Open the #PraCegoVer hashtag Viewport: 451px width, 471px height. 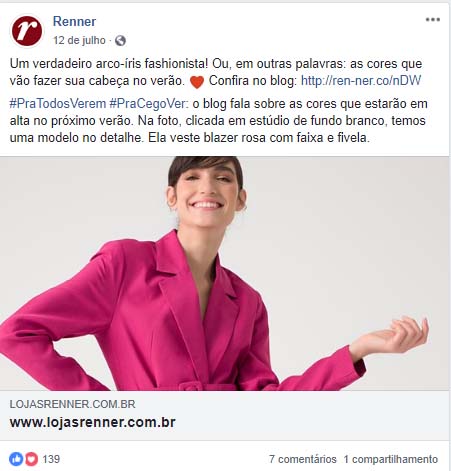tap(149, 104)
